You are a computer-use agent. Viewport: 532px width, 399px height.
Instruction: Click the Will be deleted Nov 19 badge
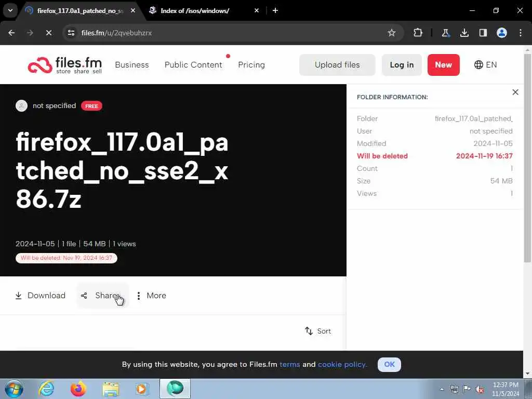click(x=66, y=258)
